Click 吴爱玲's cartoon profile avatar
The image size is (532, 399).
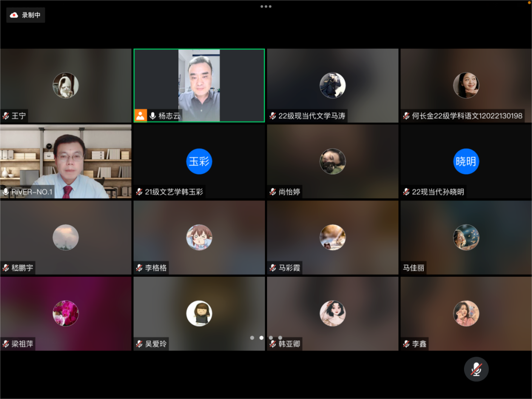[199, 313]
